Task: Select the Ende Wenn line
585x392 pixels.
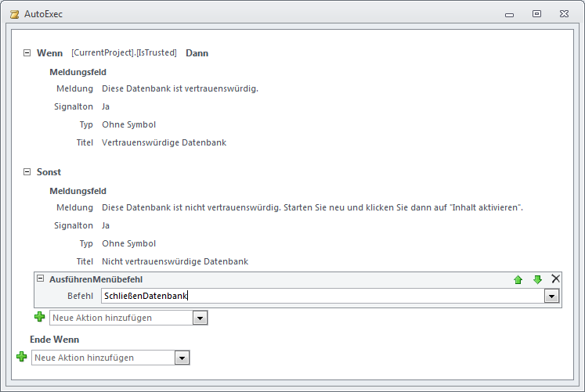Action: coord(54,340)
